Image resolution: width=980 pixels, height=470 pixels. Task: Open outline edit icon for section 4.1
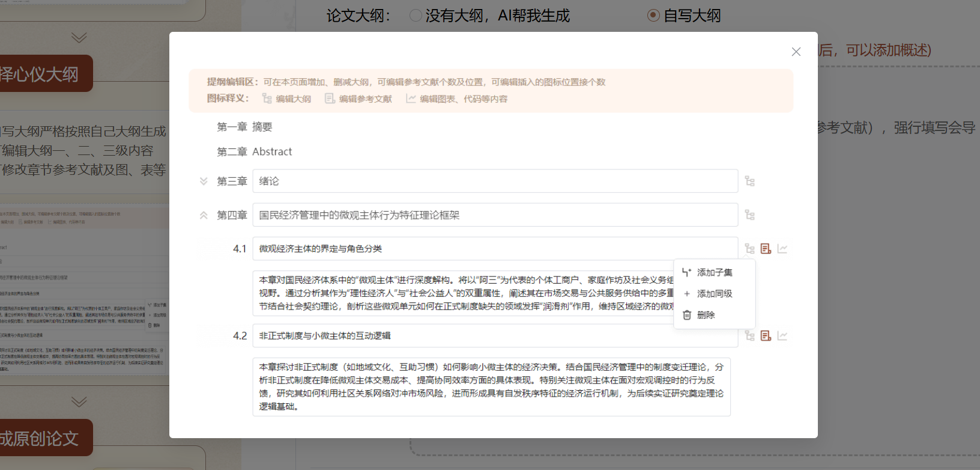click(x=750, y=249)
